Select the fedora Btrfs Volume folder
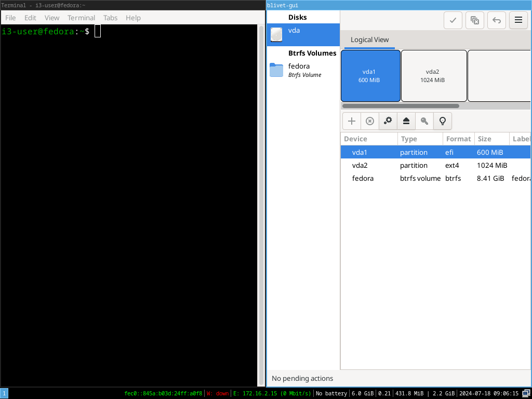Screen dimensions: 532x399 tap(303, 70)
